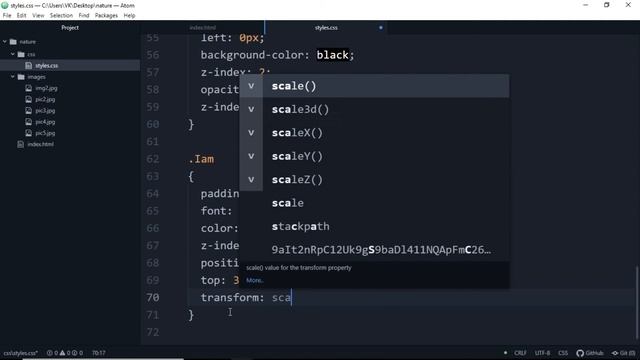This screenshot has height=360, width=640.
Task: Select pic4.jpg in the tree
Action: pos(45,122)
